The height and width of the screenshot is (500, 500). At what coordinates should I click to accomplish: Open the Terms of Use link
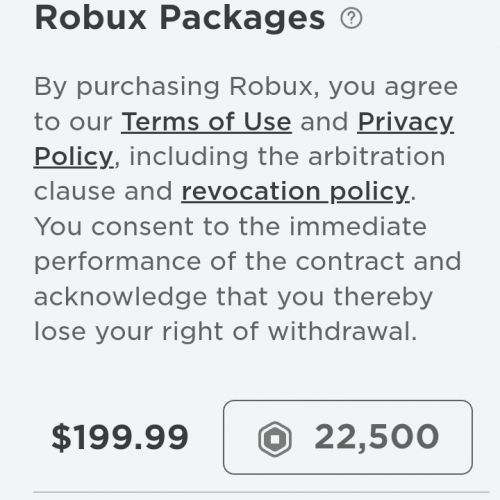(206, 122)
